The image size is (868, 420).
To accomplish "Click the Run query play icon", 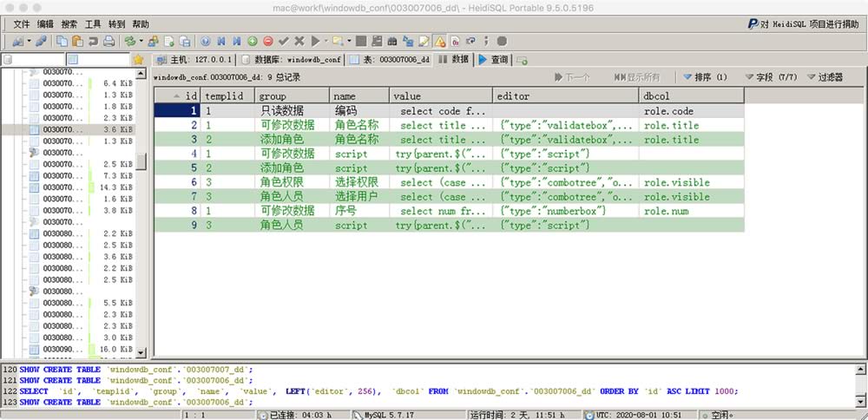I will coord(316,41).
